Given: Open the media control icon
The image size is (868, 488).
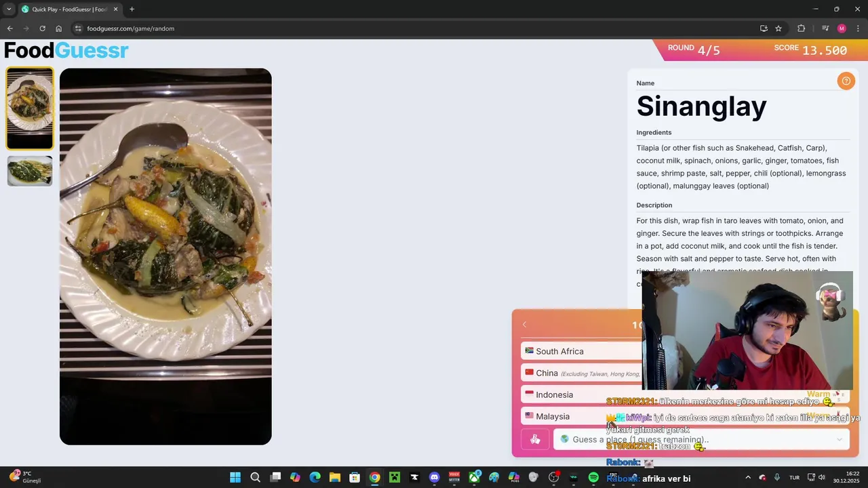Looking at the screenshot, I should coord(825,28).
